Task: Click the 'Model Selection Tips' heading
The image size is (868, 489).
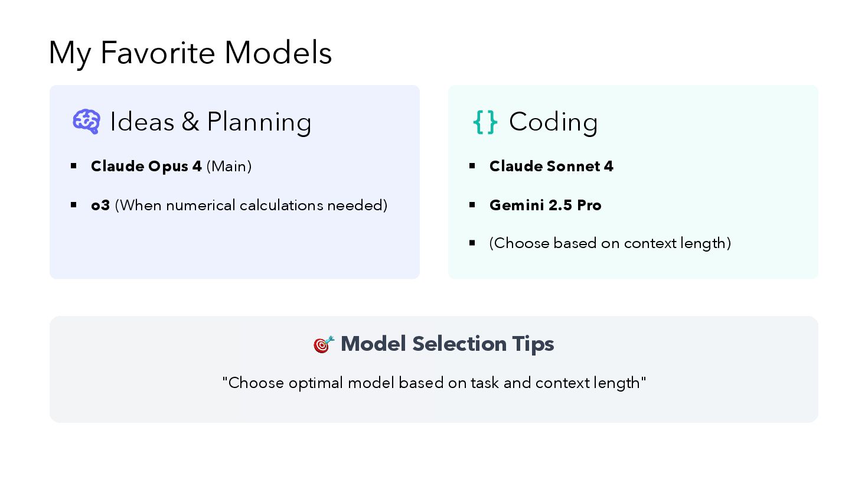Action: point(447,343)
